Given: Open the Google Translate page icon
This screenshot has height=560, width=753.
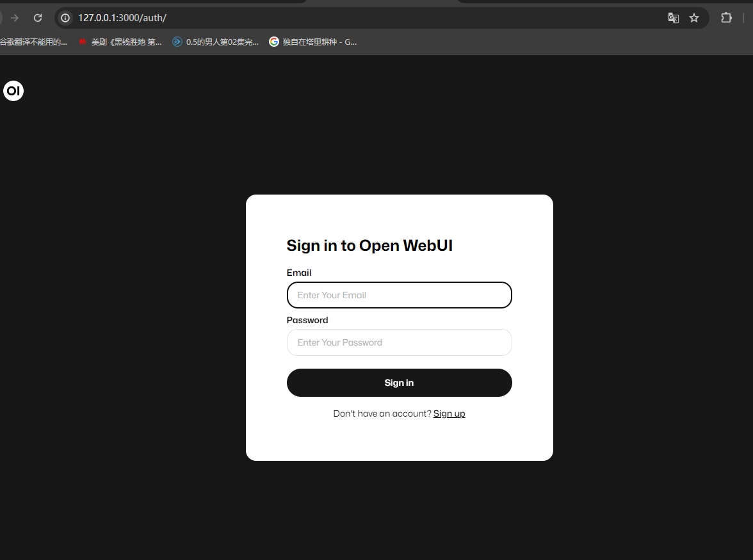Looking at the screenshot, I should coord(674,18).
